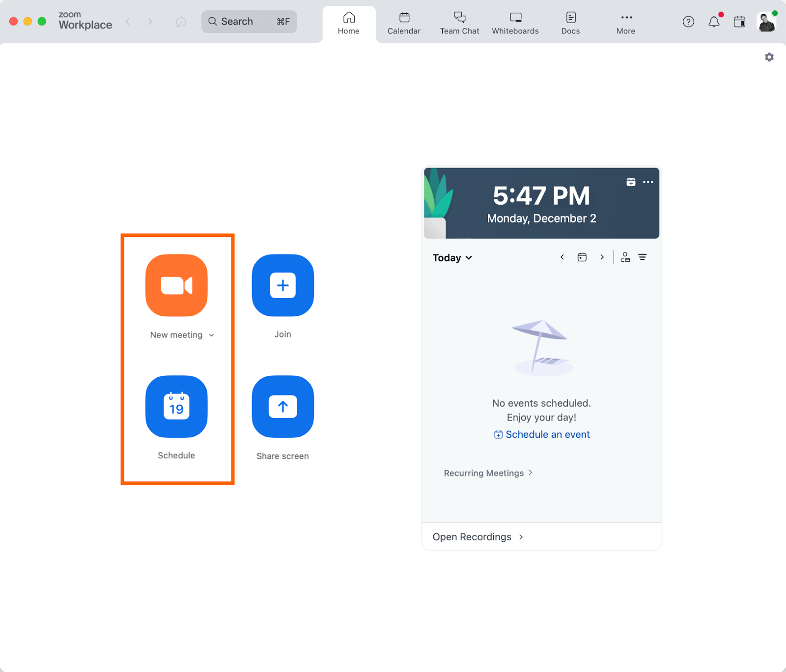This screenshot has width=786, height=672.
Task: Navigate back with the left arrow
Action: (128, 22)
